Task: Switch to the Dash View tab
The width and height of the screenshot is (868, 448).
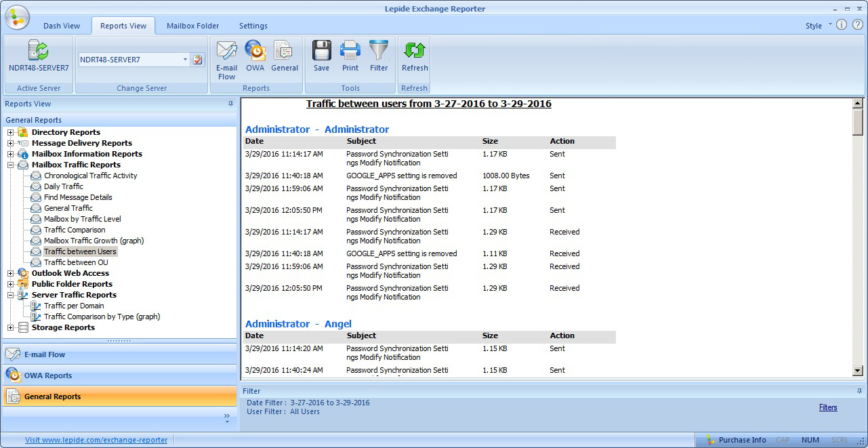Action: click(x=62, y=26)
